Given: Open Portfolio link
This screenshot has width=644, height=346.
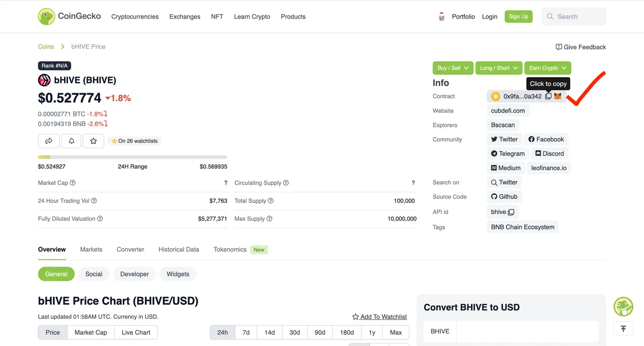Looking at the screenshot, I should [463, 17].
